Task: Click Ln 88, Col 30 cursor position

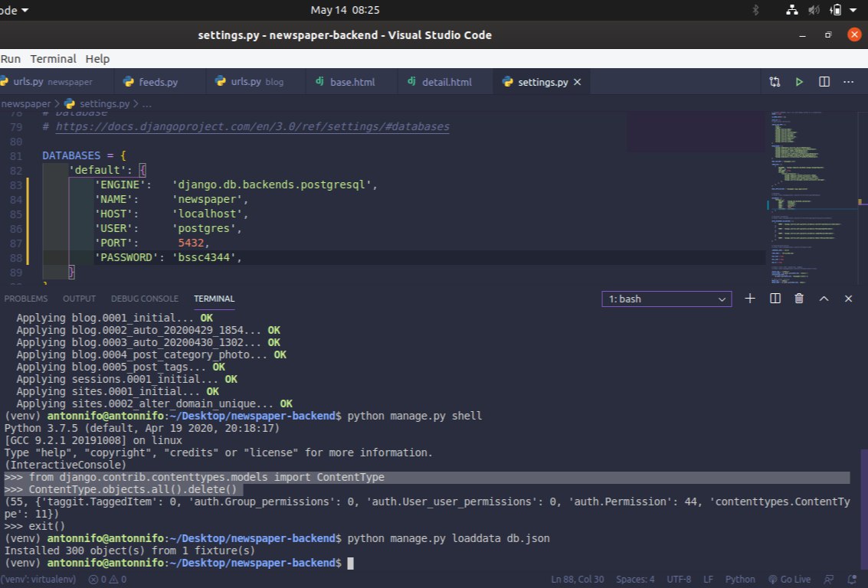Action: [x=577, y=579]
